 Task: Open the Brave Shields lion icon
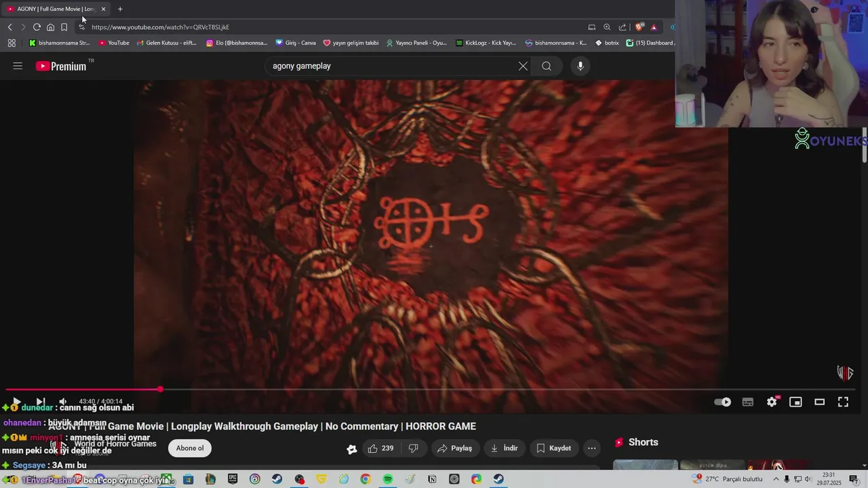639,27
